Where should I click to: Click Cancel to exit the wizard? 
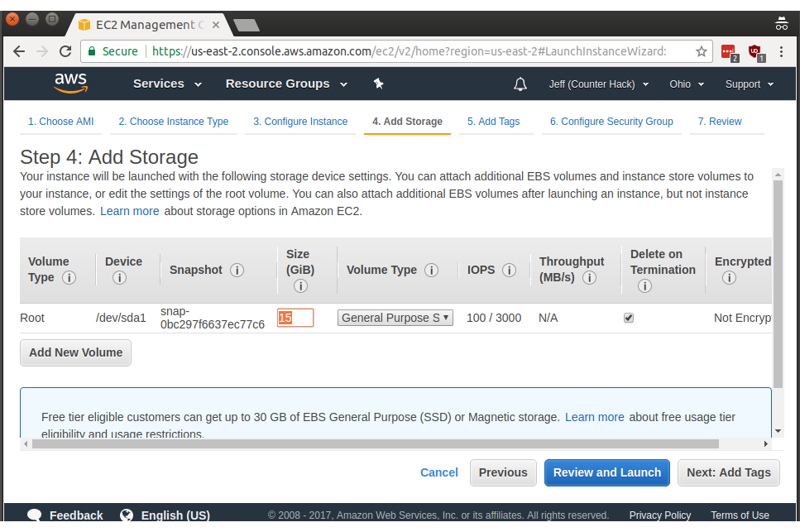click(438, 472)
